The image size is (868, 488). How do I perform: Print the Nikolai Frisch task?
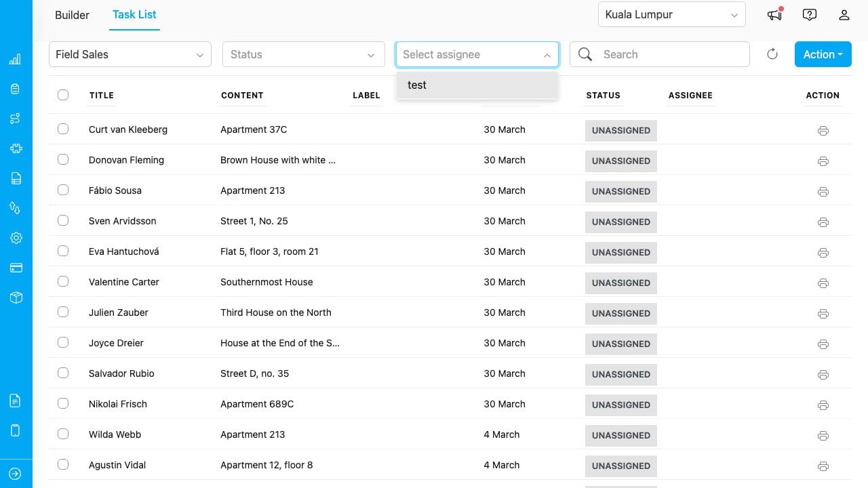(823, 405)
